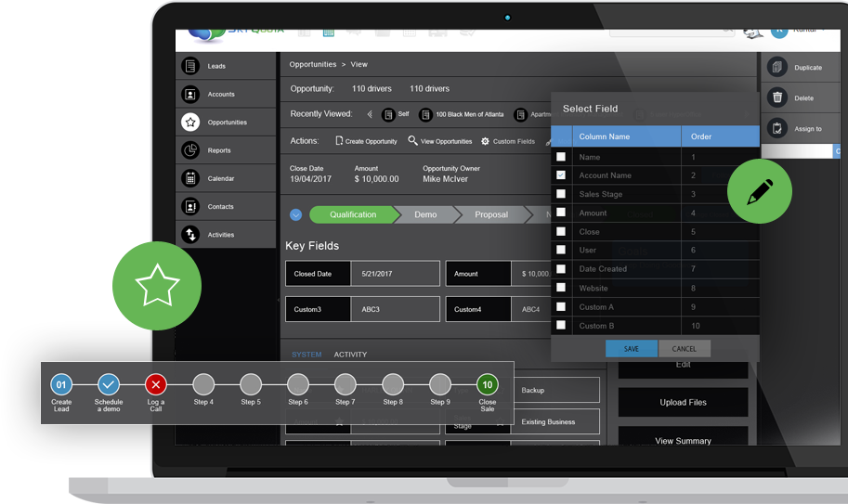This screenshot has width=848, height=504.
Task: Click the Close Sale step 10 marker
Action: (x=487, y=384)
